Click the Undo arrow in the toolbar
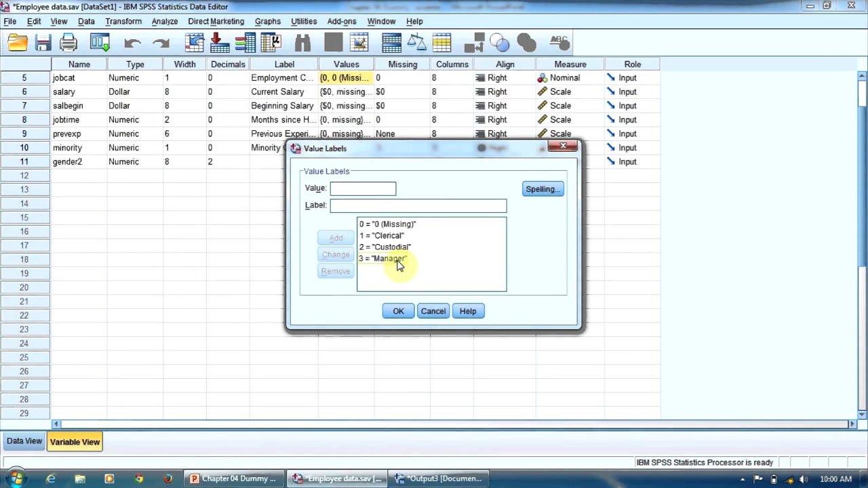Image resolution: width=868 pixels, height=488 pixels. pos(132,44)
